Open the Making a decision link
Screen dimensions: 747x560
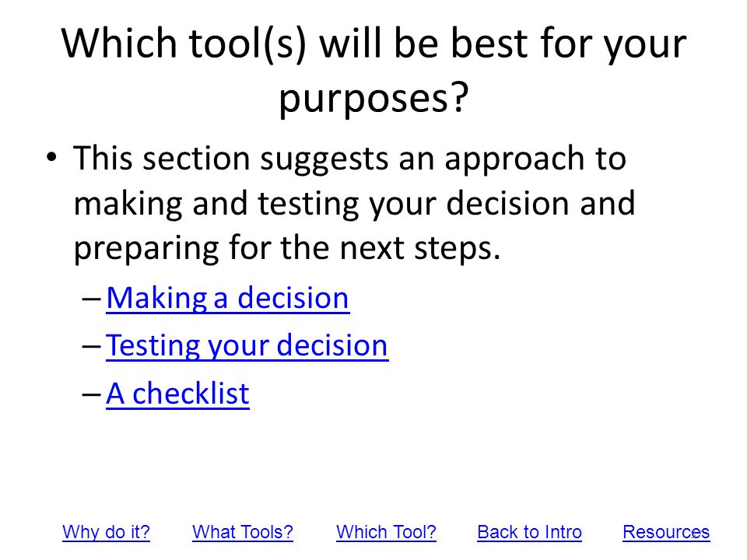pos(228,299)
